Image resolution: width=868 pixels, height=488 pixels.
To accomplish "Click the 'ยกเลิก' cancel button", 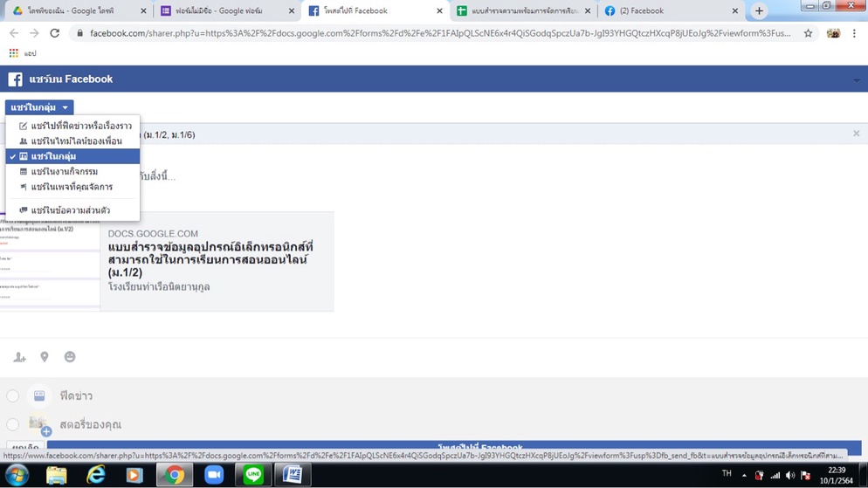I will (25, 446).
